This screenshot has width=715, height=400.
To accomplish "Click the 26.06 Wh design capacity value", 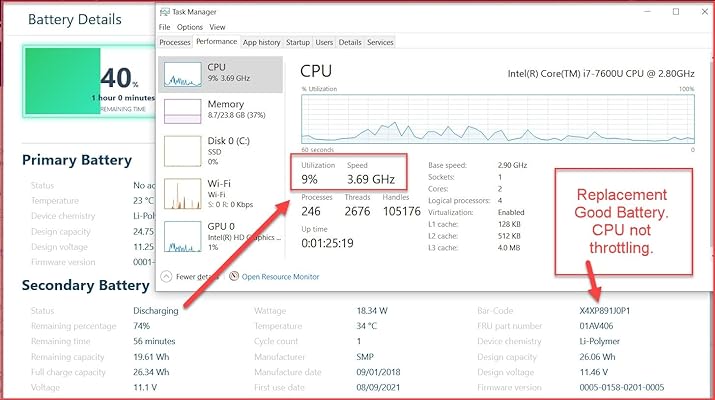I will tap(597, 357).
